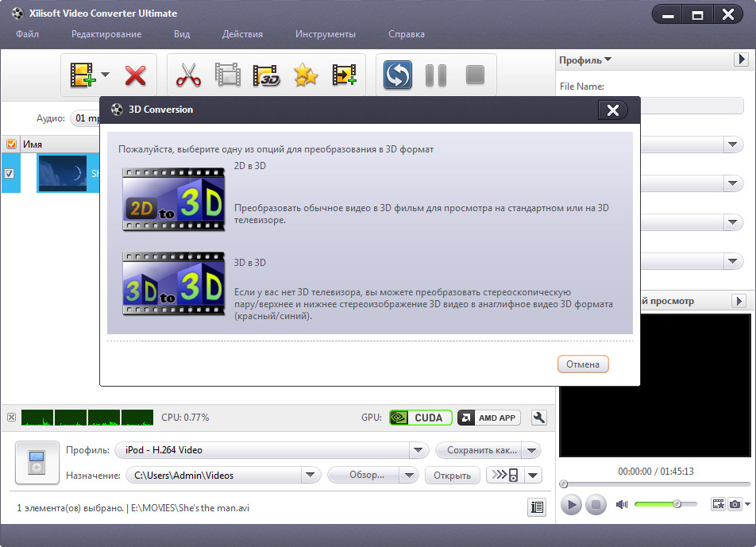Select the video file thumbnail
The image size is (756, 547).
pyautogui.click(x=63, y=174)
